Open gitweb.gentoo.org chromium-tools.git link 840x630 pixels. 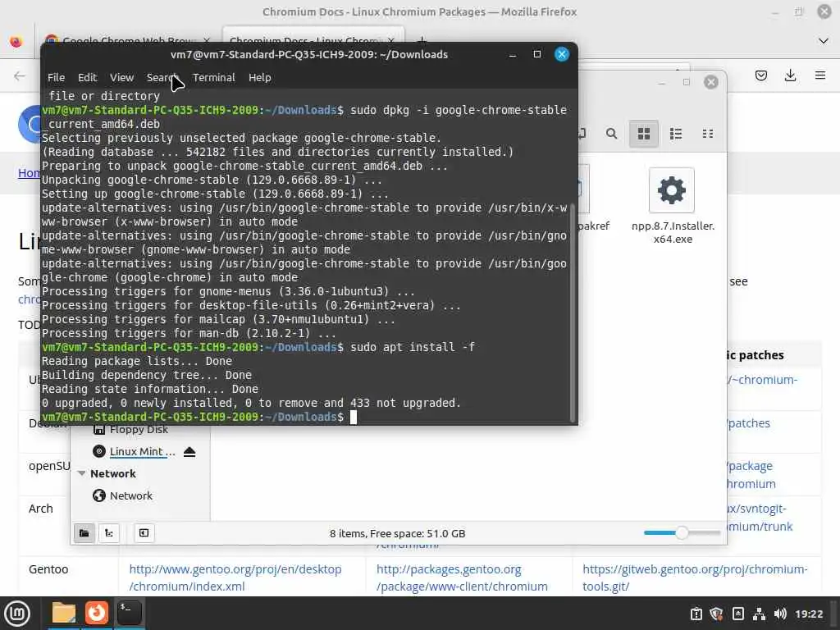pyautogui.click(x=695, y=577)
